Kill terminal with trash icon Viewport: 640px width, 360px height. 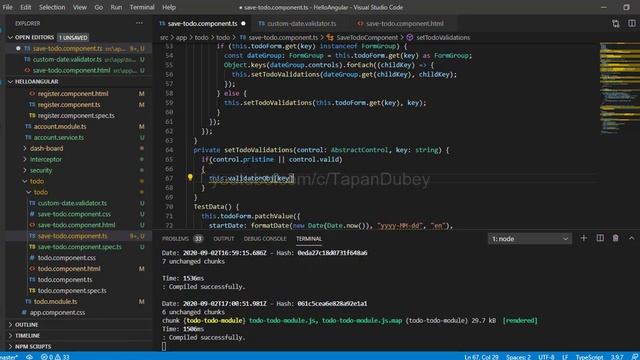616,238
